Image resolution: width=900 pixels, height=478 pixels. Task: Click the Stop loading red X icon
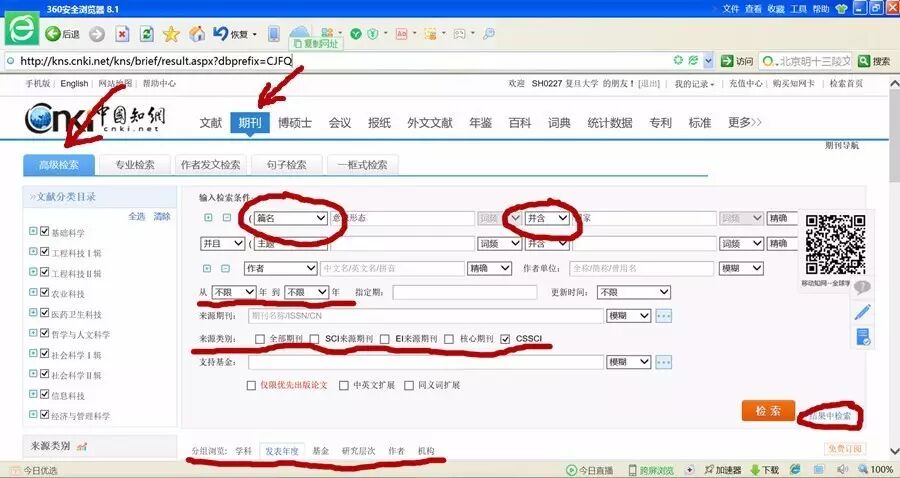tap(122, 34)
